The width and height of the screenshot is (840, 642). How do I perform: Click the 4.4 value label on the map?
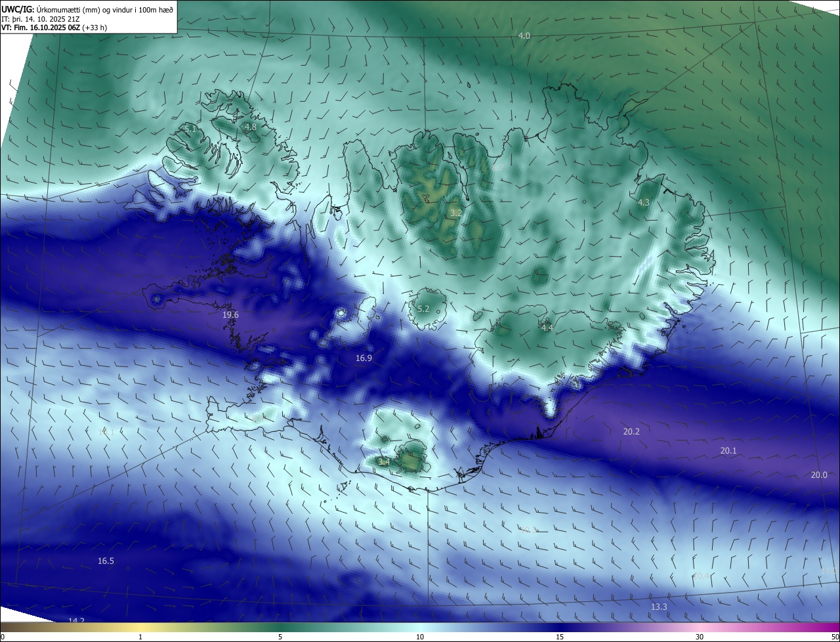point(547,328)
